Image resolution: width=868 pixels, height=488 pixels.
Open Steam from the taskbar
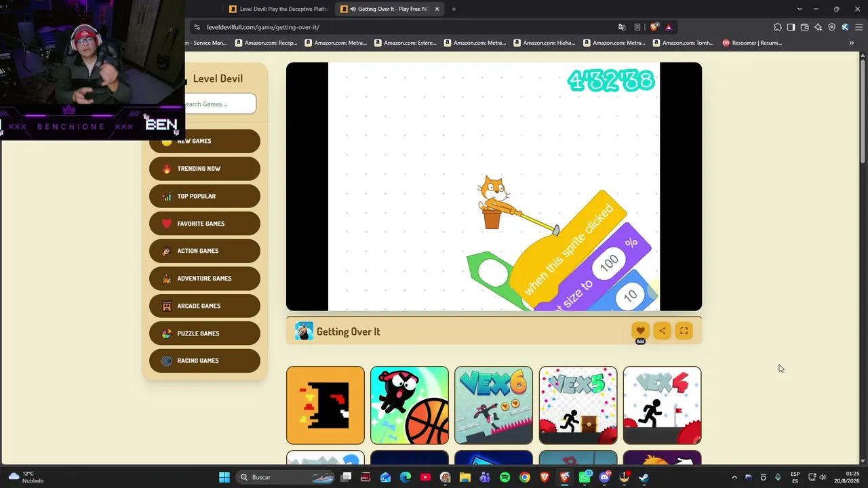click(644, 477)
